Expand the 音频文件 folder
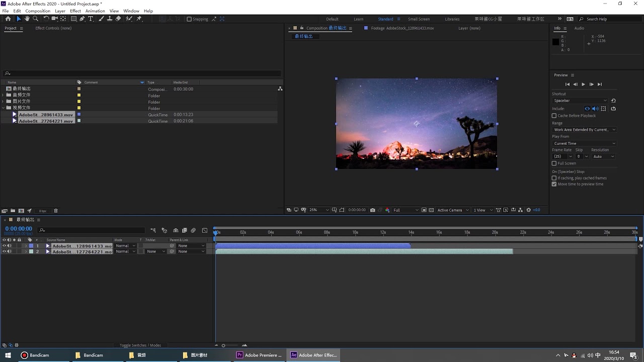 pos(3,95)
